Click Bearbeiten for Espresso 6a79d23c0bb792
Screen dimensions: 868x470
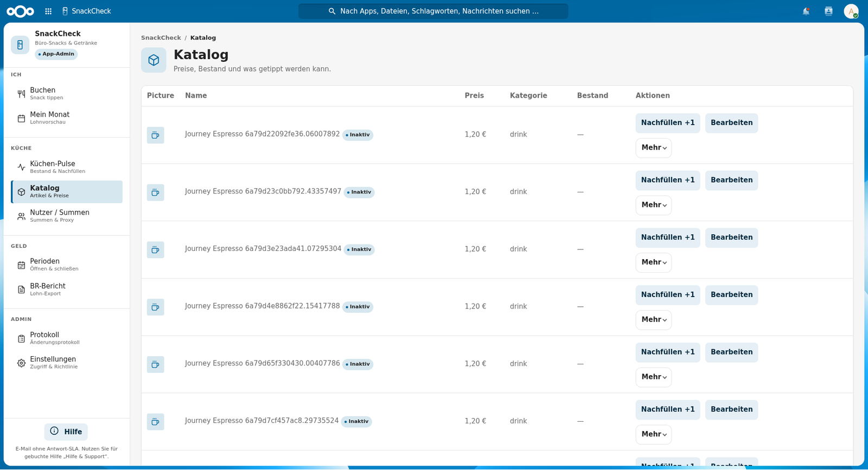point(732,181)
